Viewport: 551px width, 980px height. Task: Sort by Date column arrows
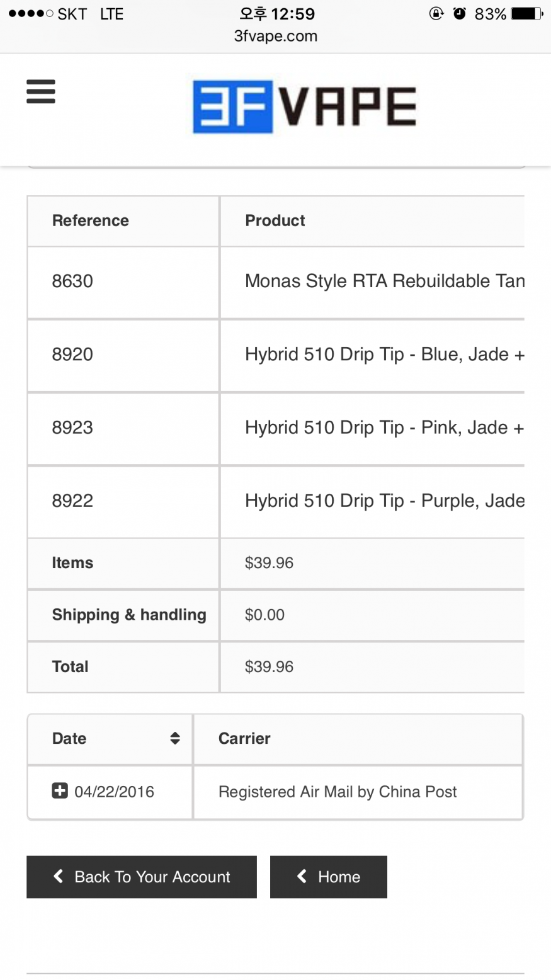(175, 738)
